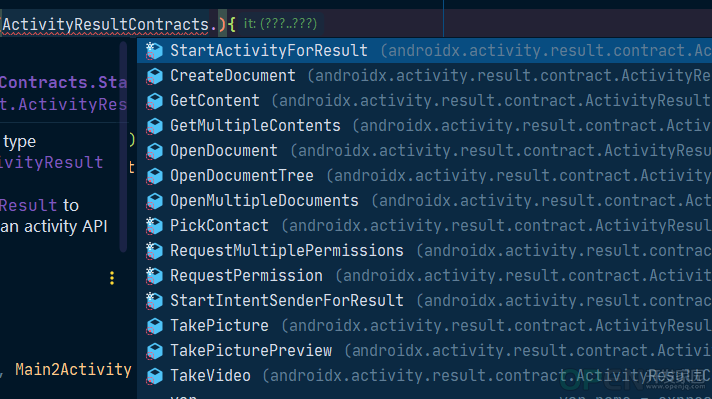The width and height of the screenshot is (712, 399).
Task: Click the TakePicturePreview class icon
Action: click(x=154, y=350)
